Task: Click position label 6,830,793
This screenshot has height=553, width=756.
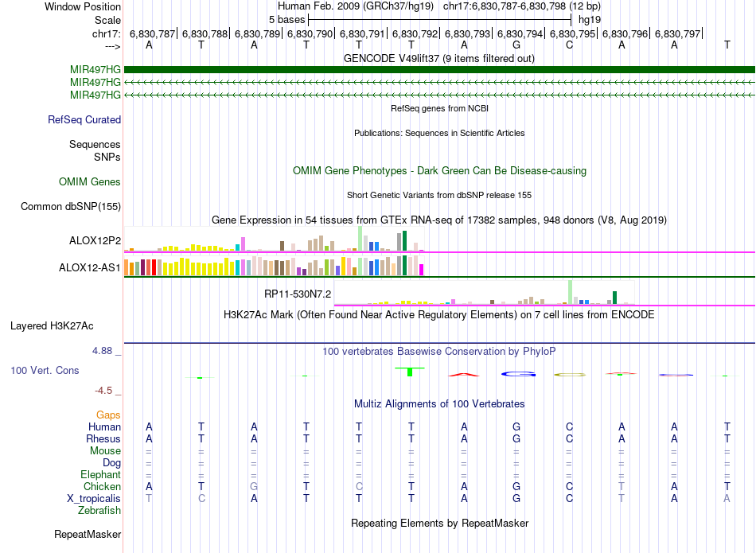Action: tap(467, 33)
